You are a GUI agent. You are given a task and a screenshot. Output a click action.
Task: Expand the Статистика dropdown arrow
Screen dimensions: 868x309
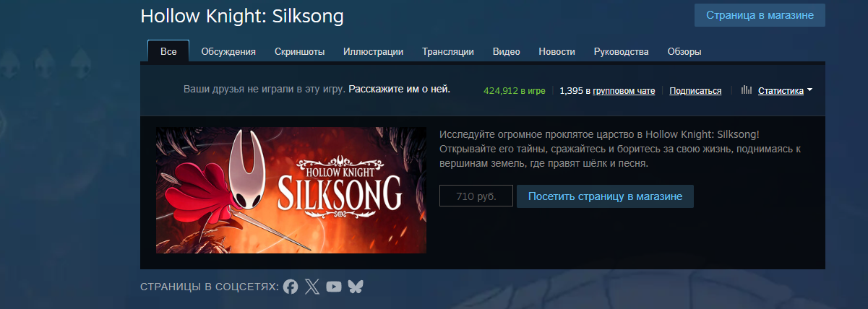809,90
